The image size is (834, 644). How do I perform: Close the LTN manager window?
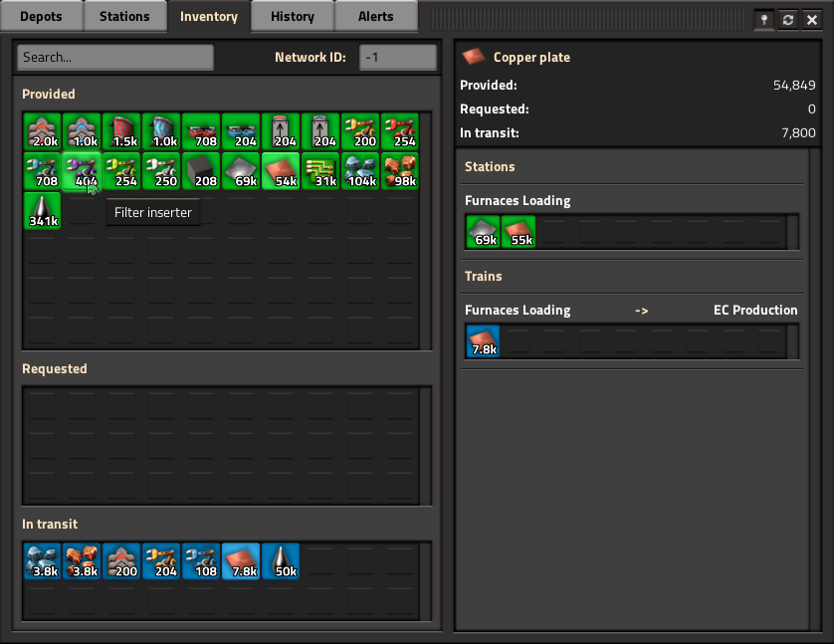point(812,20)
